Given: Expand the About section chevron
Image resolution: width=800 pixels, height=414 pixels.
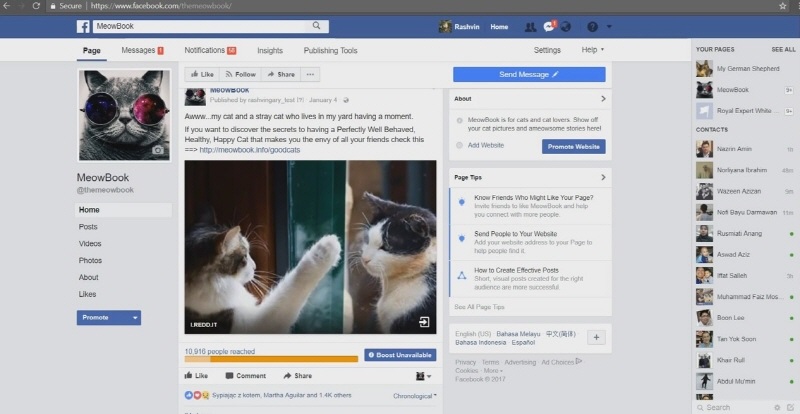Looking at the screenshot, I should 603,99.
